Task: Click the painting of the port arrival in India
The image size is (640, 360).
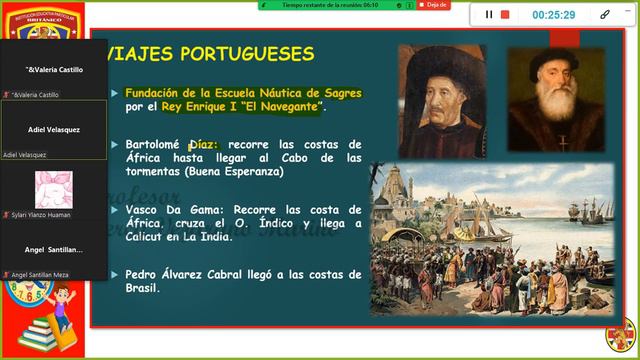Action: point(492,239)
